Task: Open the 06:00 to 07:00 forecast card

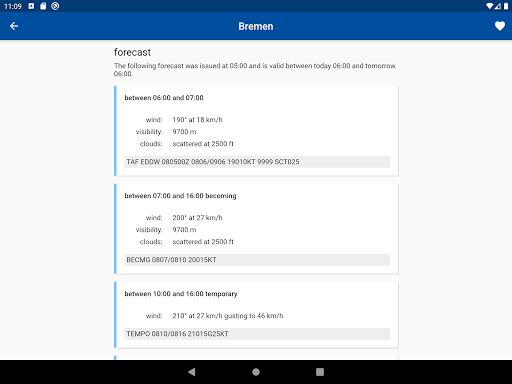Action: (256, 131)
